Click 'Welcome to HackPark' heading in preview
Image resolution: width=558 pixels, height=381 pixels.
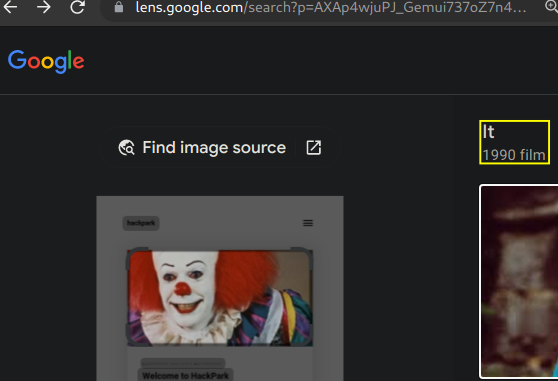pos(185,375)
